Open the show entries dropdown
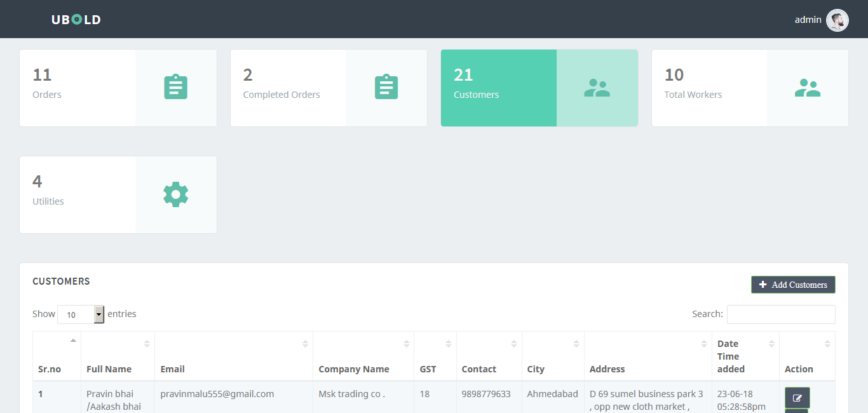Screen dimensions: 868x413 pos(81,315)
